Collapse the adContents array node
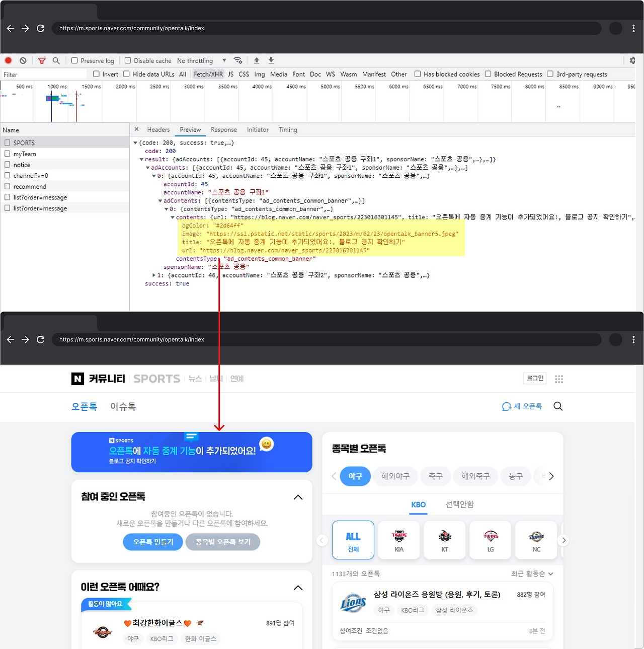The width and height of the screenshot is (644, 649). click(x=160, y=201)
